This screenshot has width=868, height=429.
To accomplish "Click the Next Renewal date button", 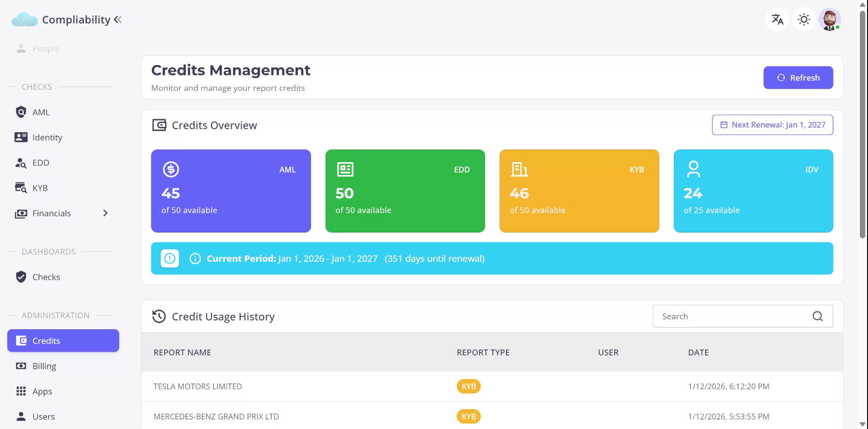I will (x=772, y=125).
